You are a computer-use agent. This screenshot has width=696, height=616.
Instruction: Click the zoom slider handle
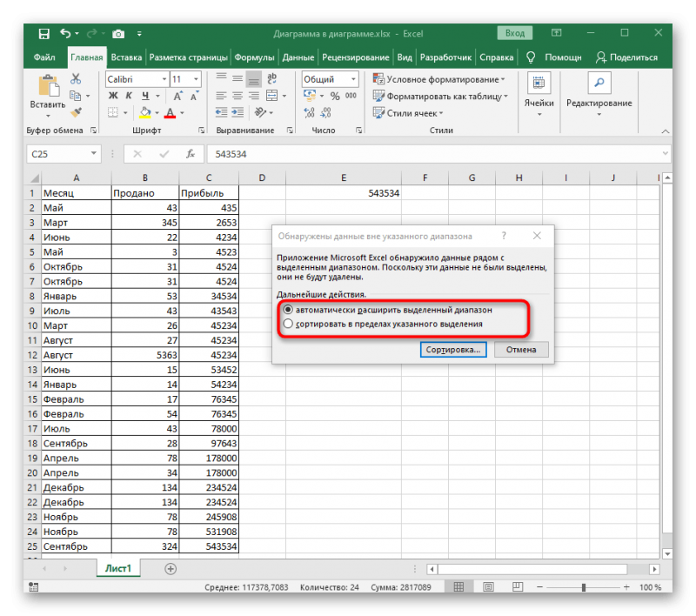pos(584,587)
